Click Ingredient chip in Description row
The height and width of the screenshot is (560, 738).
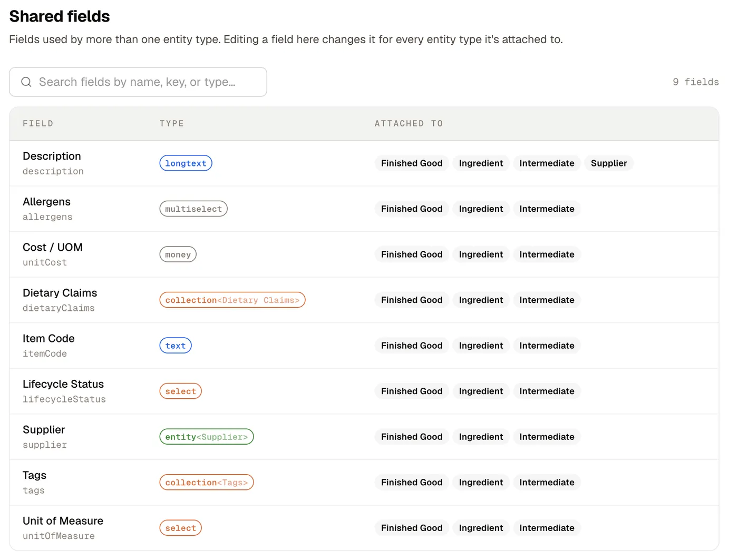pyautogui.click(x=481, y=163)
